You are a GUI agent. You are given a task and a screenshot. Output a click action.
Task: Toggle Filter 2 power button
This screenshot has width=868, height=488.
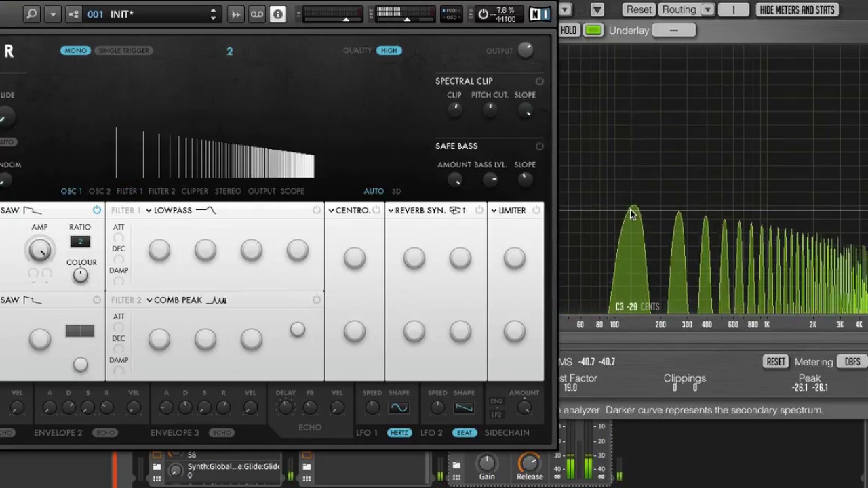pyautogui.click(x=317, y=300)
